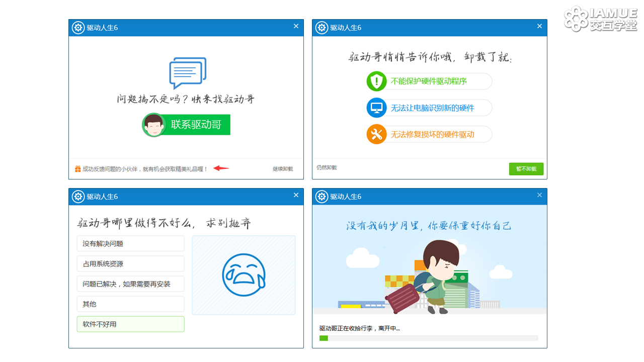Click the 问题搞不定吗？快来找驱动哥 headline
The image size is (644, 362).
coord(186,99)
